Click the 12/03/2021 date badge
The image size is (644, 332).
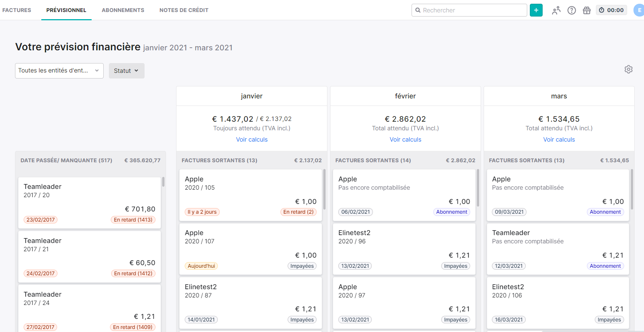(x=509, y=266)
